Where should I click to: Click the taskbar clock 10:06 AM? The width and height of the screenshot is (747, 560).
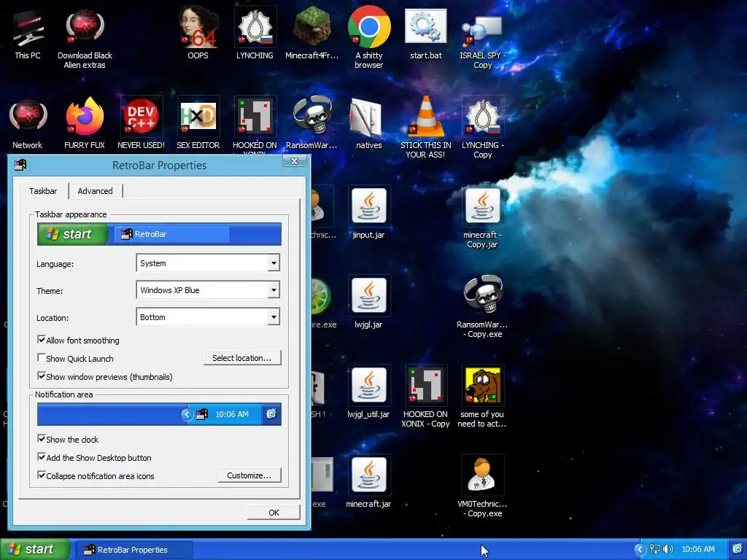pos(698,549)
